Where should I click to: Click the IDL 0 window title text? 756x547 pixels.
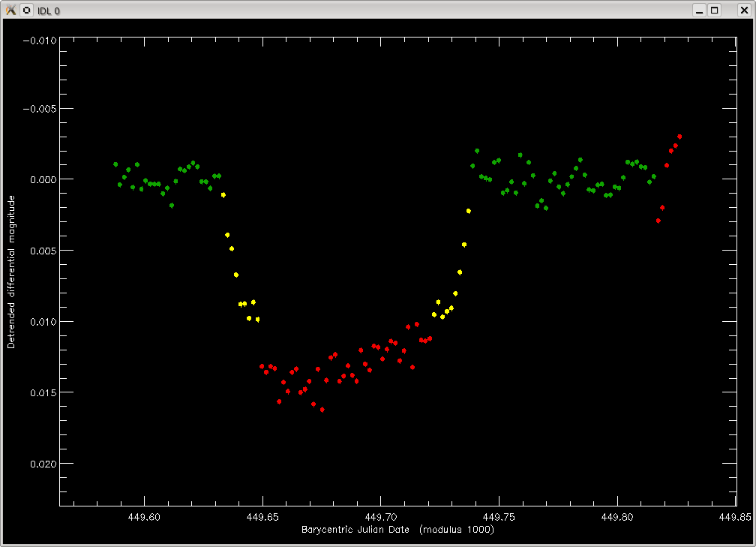click(49, 11)
